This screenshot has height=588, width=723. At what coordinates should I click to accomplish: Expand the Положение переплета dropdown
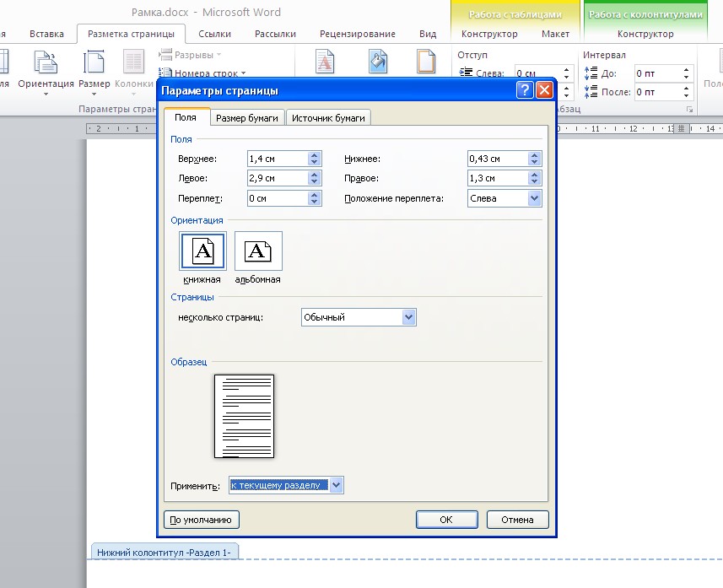pos(534,198)
